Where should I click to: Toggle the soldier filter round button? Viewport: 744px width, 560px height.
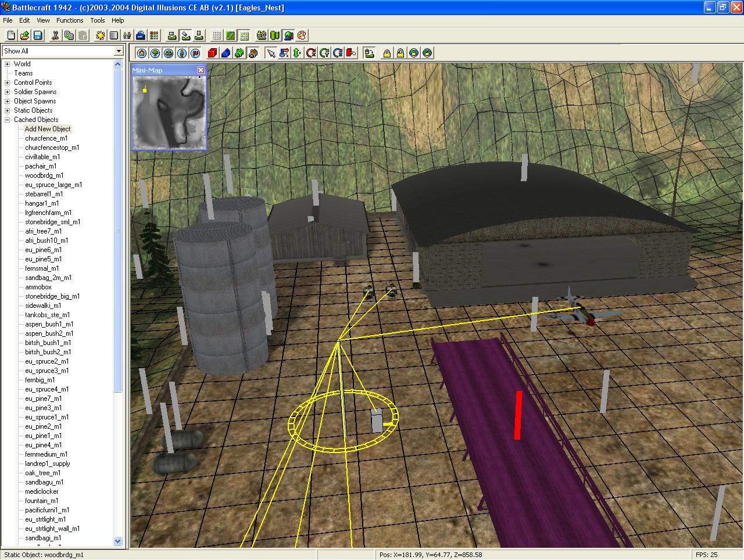pos(182,53)
